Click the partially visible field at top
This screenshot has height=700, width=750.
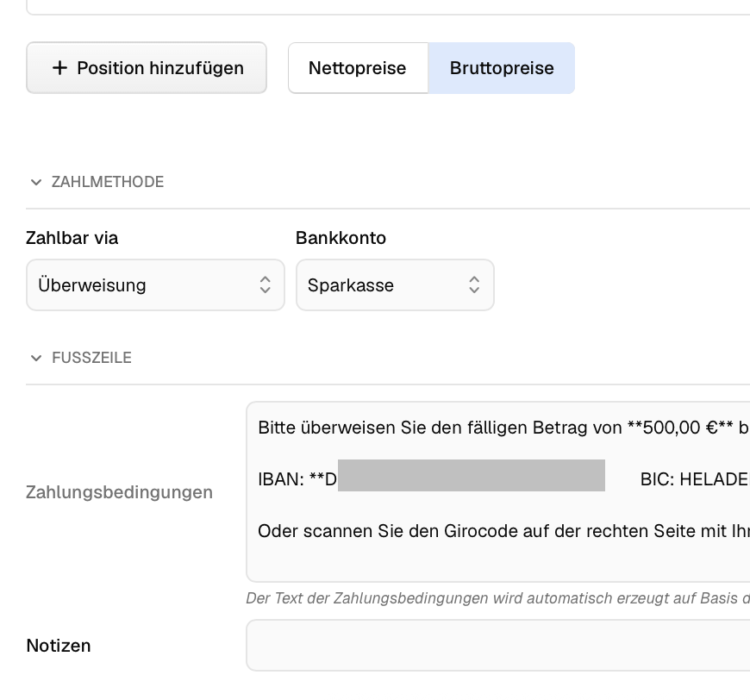pos(388,7)
